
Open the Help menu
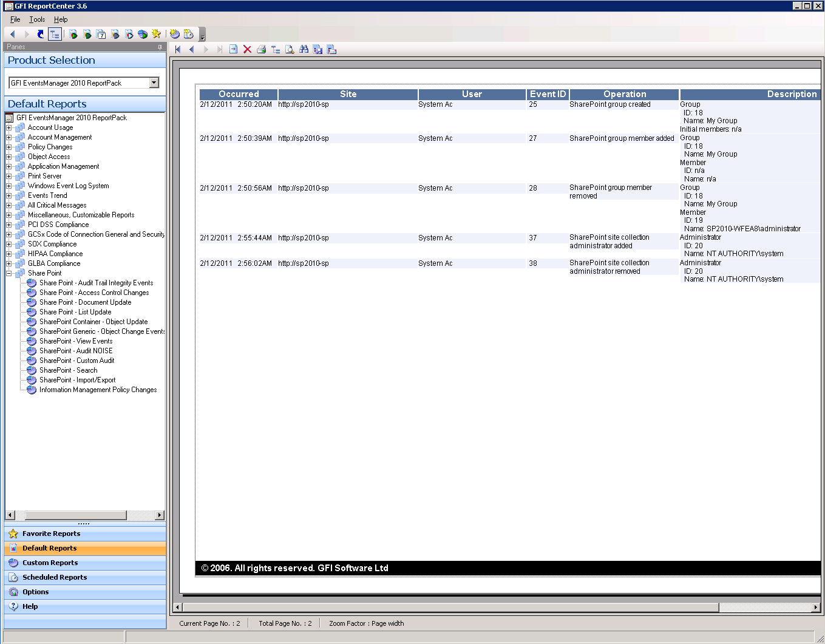(61, 19)
